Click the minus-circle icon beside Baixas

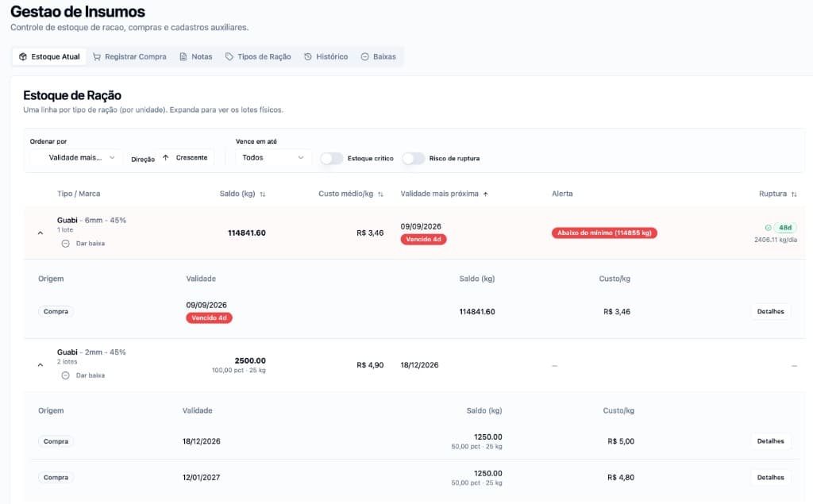(365, 56)
